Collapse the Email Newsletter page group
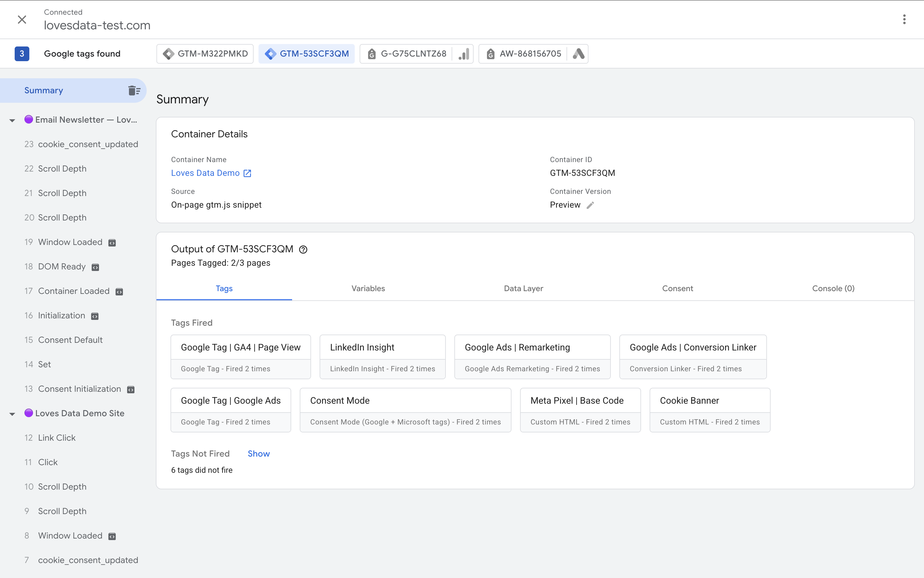The image size is (924, 578). (x=12, y=120)
